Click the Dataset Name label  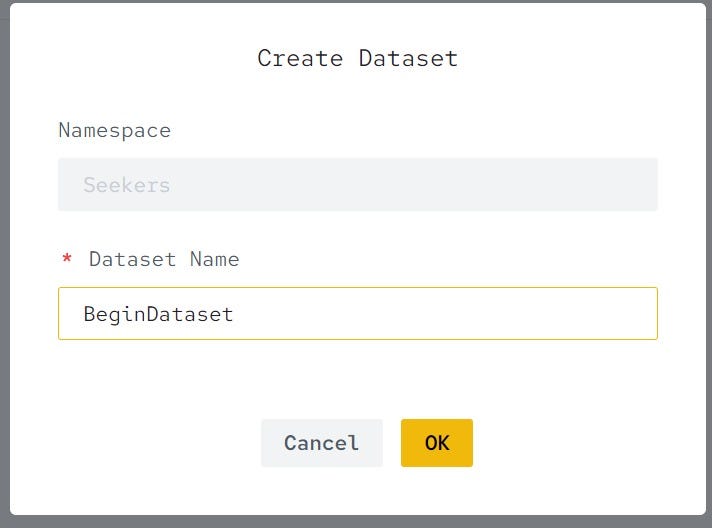click(164, 259)
